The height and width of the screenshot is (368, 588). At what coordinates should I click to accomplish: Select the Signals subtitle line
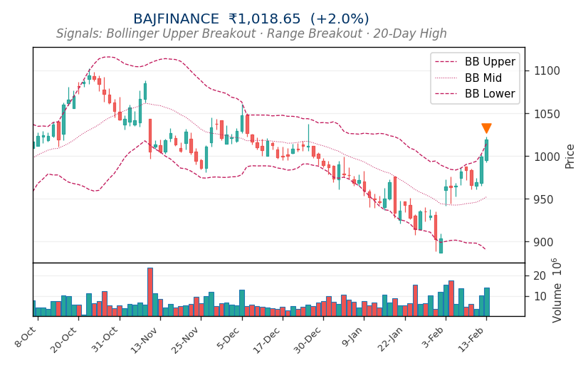pyautogui.click(x=251, y=33)
